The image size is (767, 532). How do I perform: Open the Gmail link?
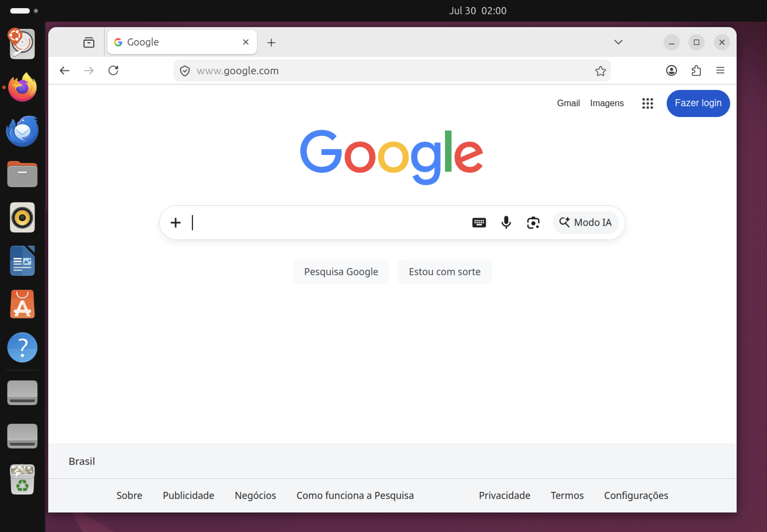coord(568,103)
